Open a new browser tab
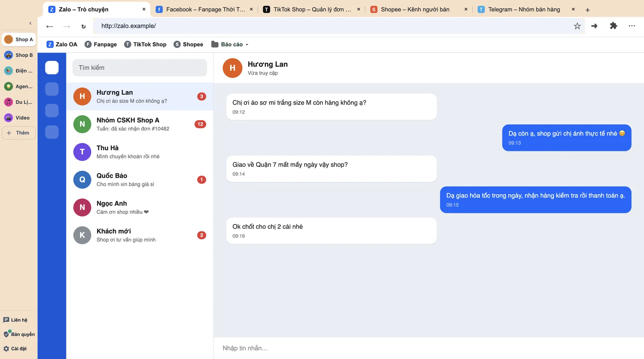 pyautogui.click(x=588, y=10)
